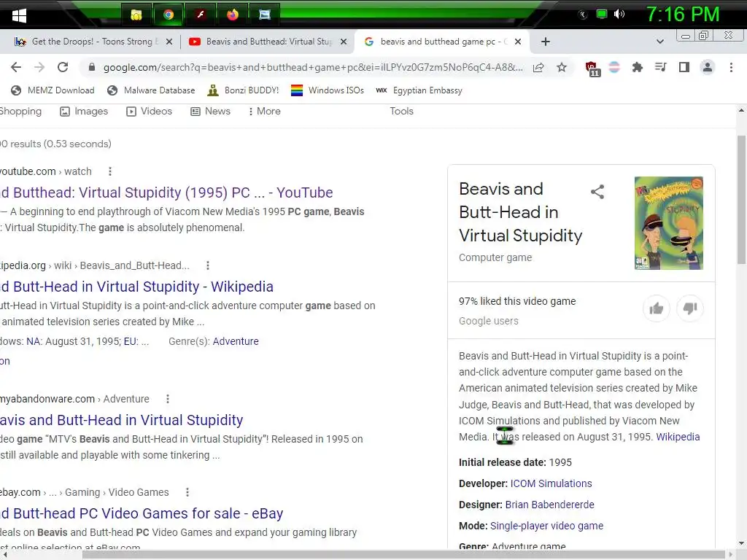Open the Windows Start menu
Screen dimensions: 747x560
(19, 15)
